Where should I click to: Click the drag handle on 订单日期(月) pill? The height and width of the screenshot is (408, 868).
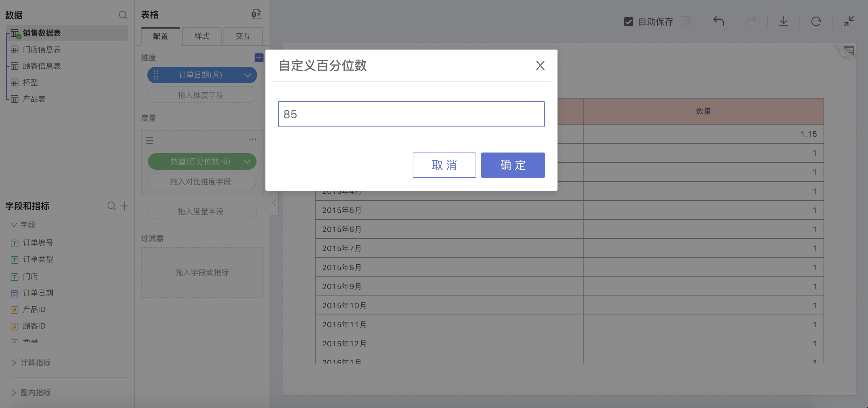coord(156,75)
